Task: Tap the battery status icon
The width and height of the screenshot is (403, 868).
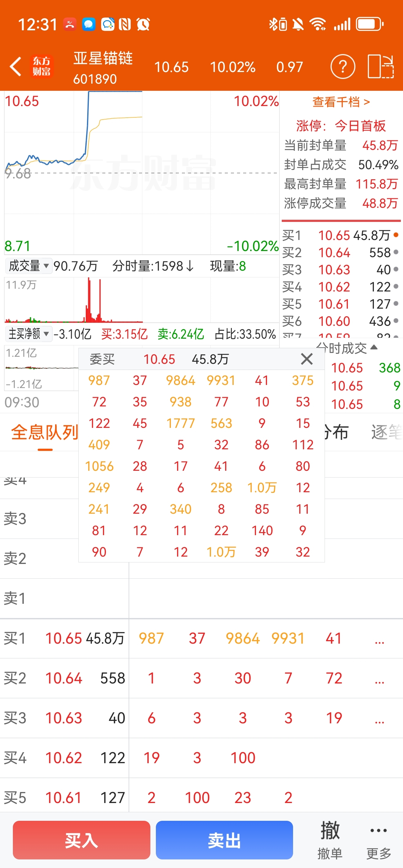Action: click(x=370, y=24)
